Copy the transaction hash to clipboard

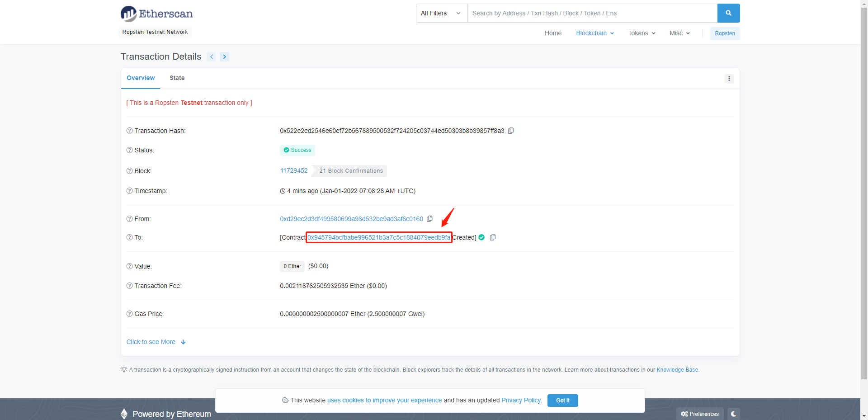511,131
